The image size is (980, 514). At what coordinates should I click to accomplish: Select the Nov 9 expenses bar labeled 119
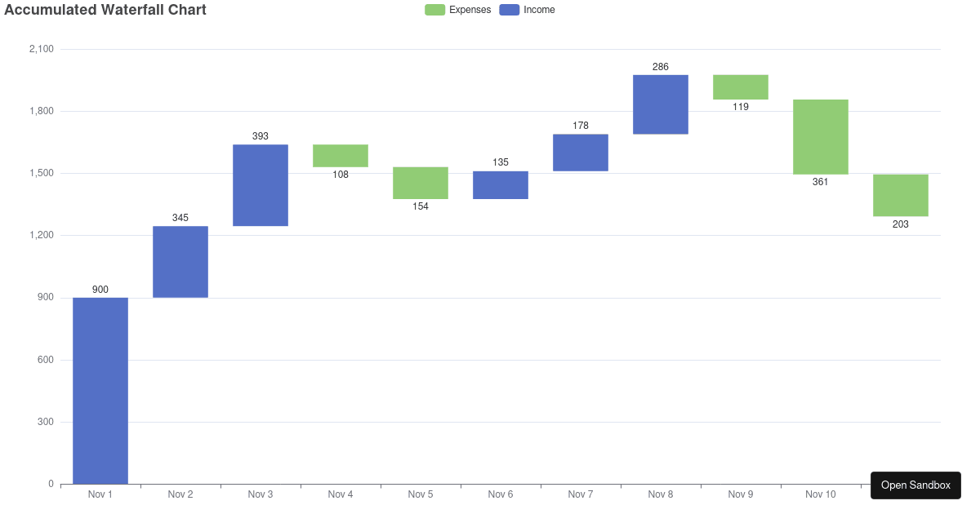pos(740,86)
